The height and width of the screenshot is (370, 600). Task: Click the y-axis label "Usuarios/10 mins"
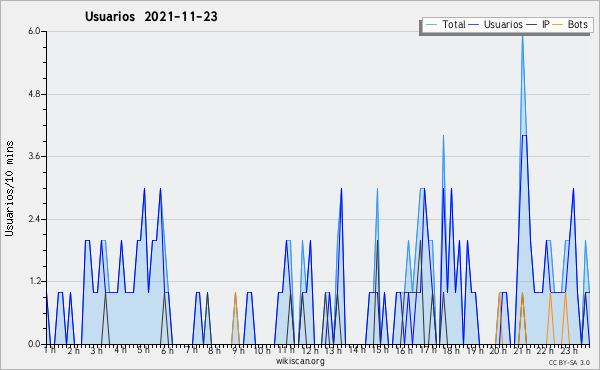pyautogui.click(x=9, y=189)
